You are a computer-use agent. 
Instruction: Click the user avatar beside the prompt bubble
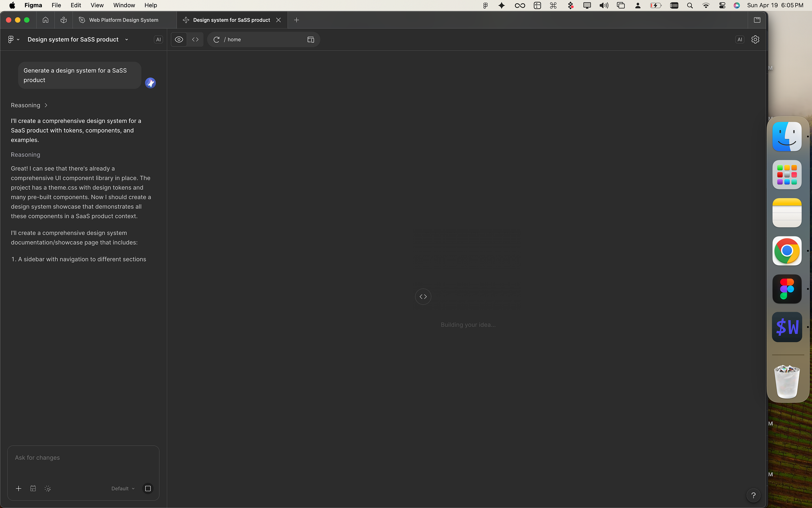[x=150, y=83]
